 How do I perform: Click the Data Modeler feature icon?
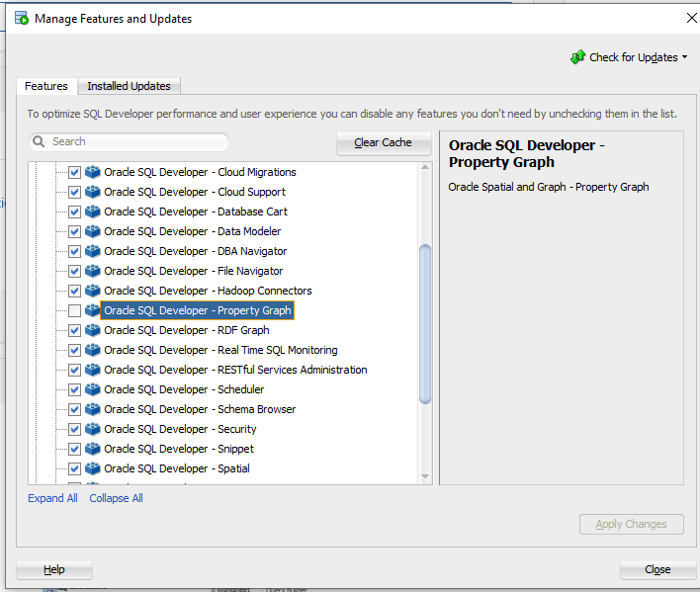tap(92, 231)
